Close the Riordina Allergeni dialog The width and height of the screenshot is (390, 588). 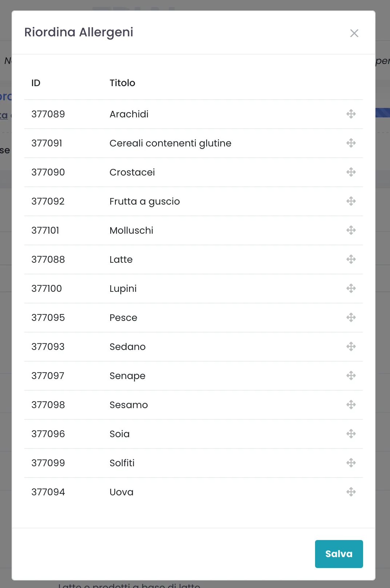click(x=354, y=33)
